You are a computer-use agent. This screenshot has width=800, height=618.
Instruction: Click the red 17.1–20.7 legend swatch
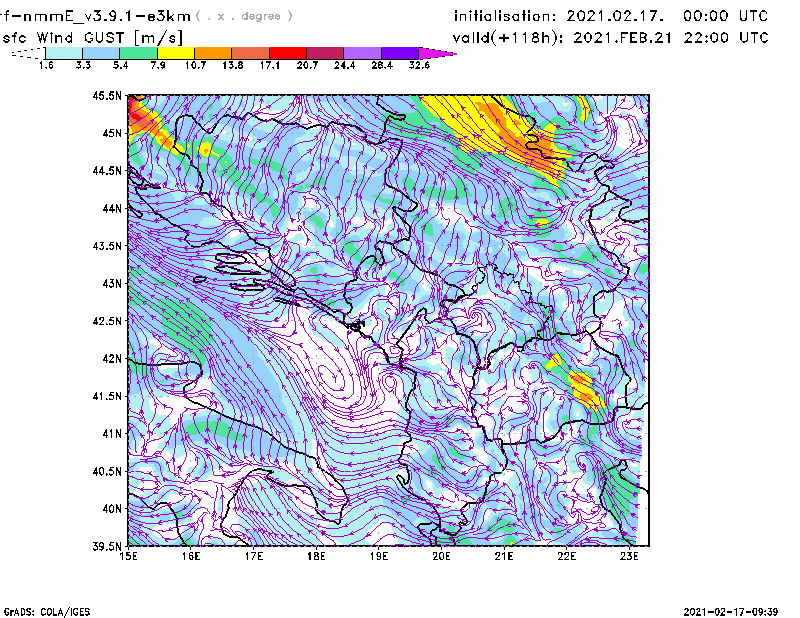click(x=288, y=53)
